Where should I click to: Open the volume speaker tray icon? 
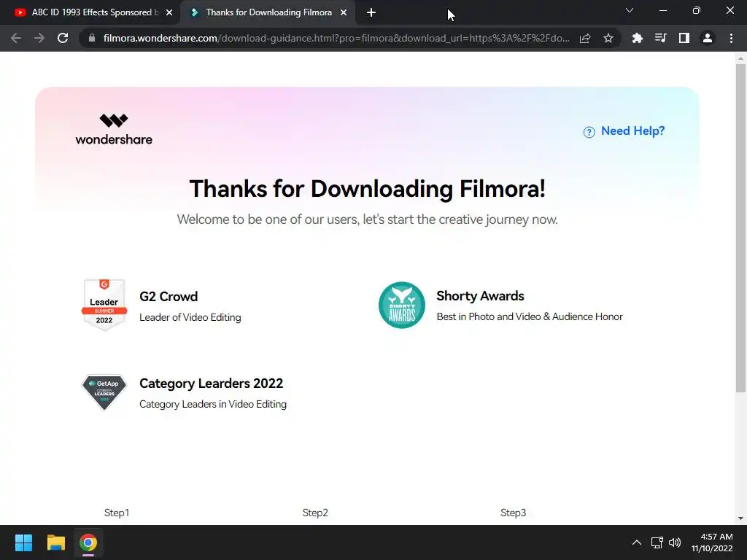675,542
